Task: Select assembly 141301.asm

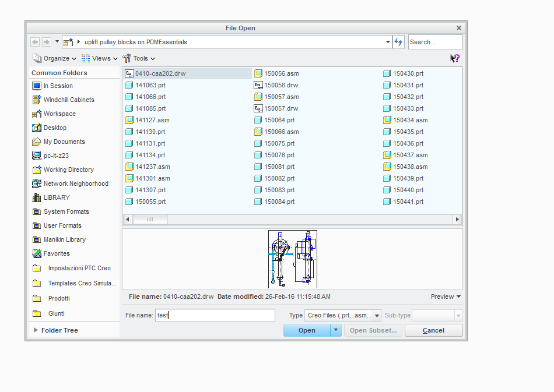Action: point(148,178)
